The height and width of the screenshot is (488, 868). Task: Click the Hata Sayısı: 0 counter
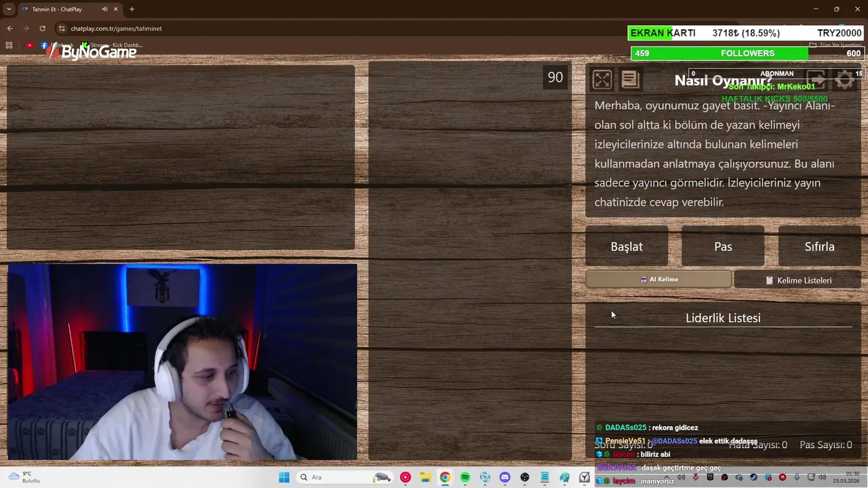(758, 445)
